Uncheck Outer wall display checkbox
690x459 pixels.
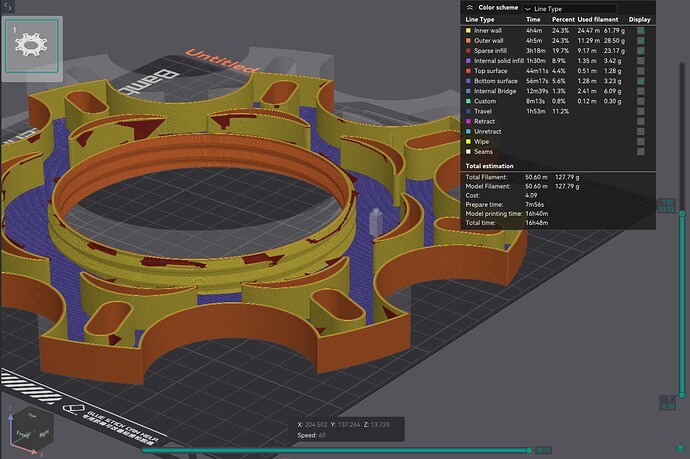pyautogui.click(x=641, y=40)
